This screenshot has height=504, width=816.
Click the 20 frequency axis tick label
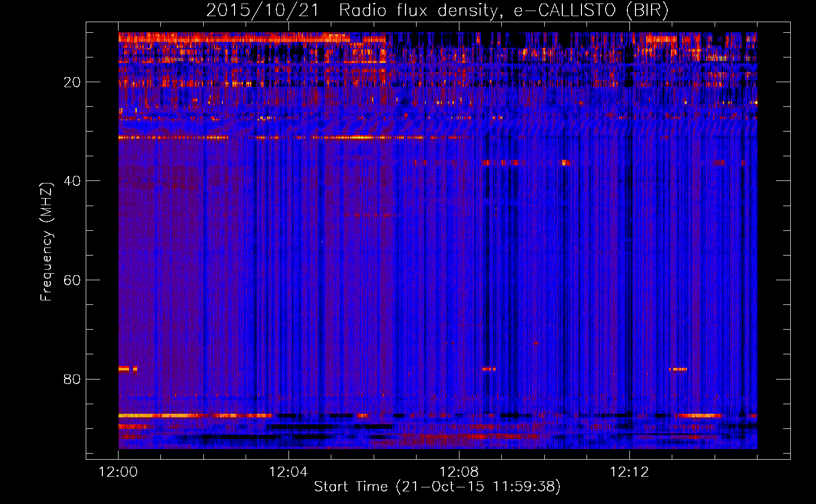coord(72,82)
